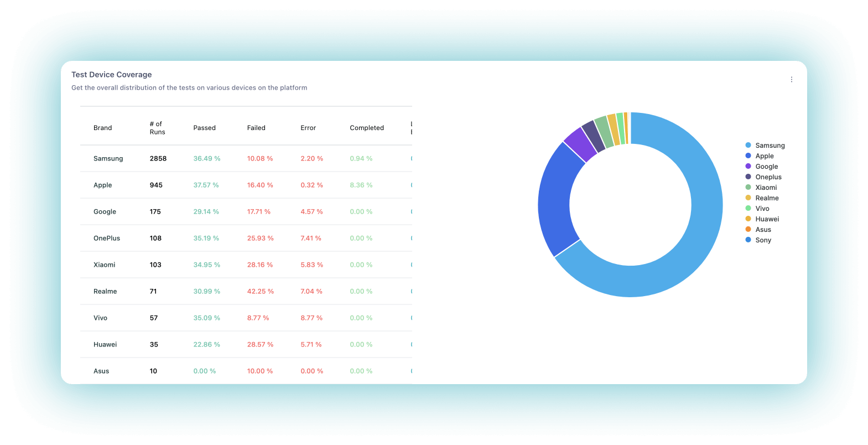Toggle Google legend entry in chart
Screen dimensions: 868x445
pyautogui.click(x=762, y=167)
